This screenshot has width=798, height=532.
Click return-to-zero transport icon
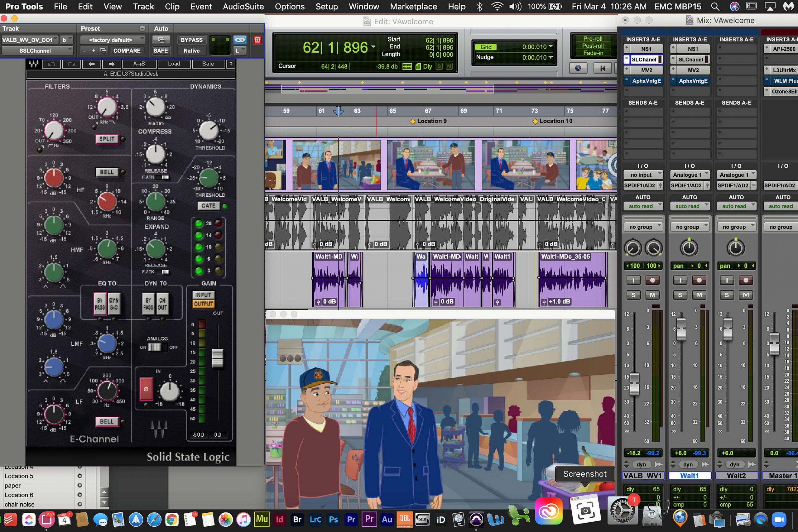pyautogui.click(x=602, y=68)
